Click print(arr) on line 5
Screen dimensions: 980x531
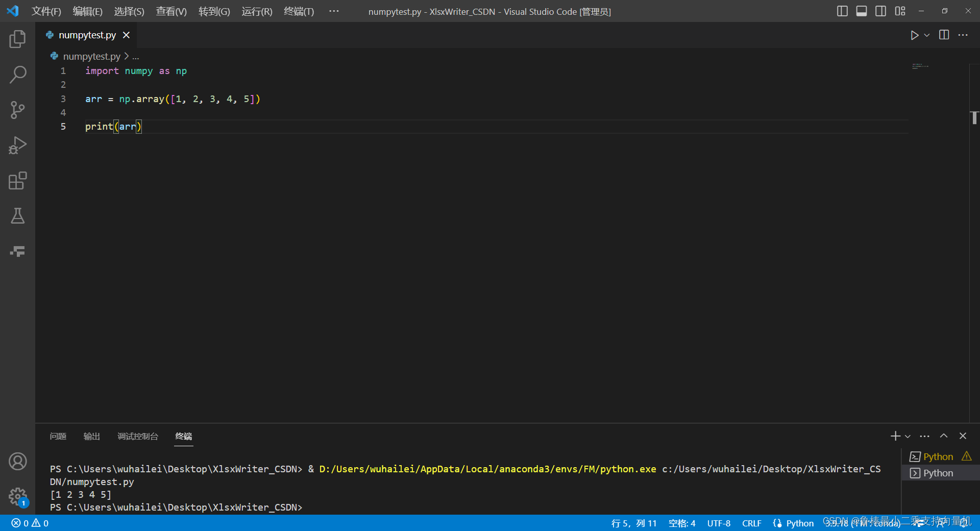pos(113,127)
